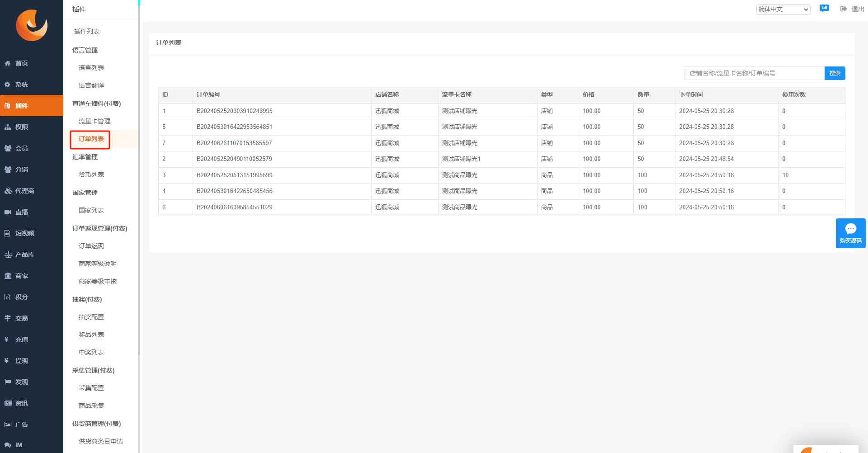The height and width of the screenshot is (453, 868).
Task: Click the yen icon beside 提现
Action: [7, 361]
